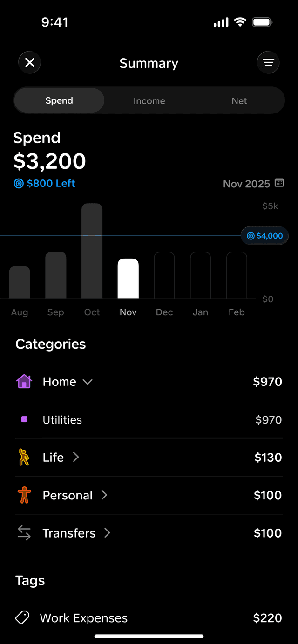Screen dimensions: 298x644
Task: Click the target icon beside $800 Left
Action: pyautogui.click(x=19, y=183)
